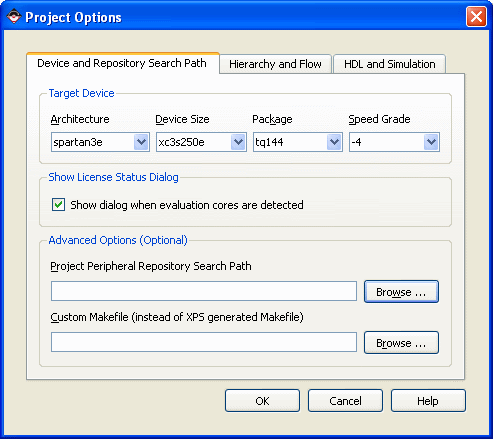The width and height of the screenshot is (493, 439).
Task: Click the Project Peripheral Repository Search Path field
Action: tap(204, 291)
